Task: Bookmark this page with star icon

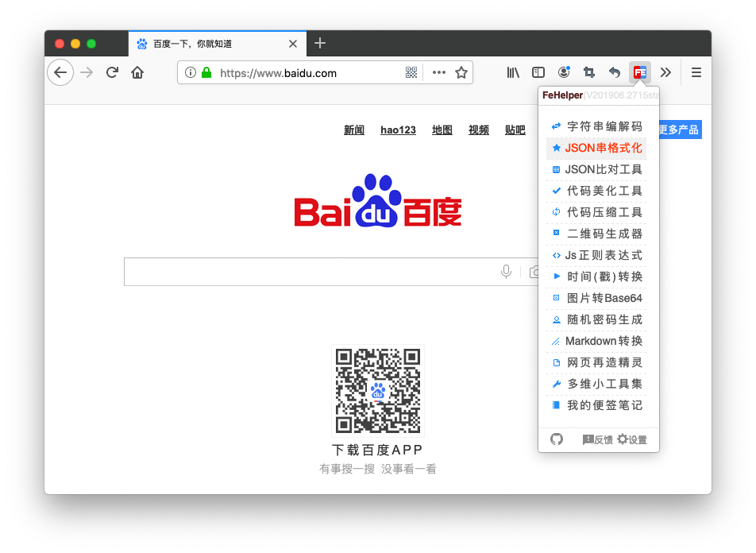Action: coord(461,73)
